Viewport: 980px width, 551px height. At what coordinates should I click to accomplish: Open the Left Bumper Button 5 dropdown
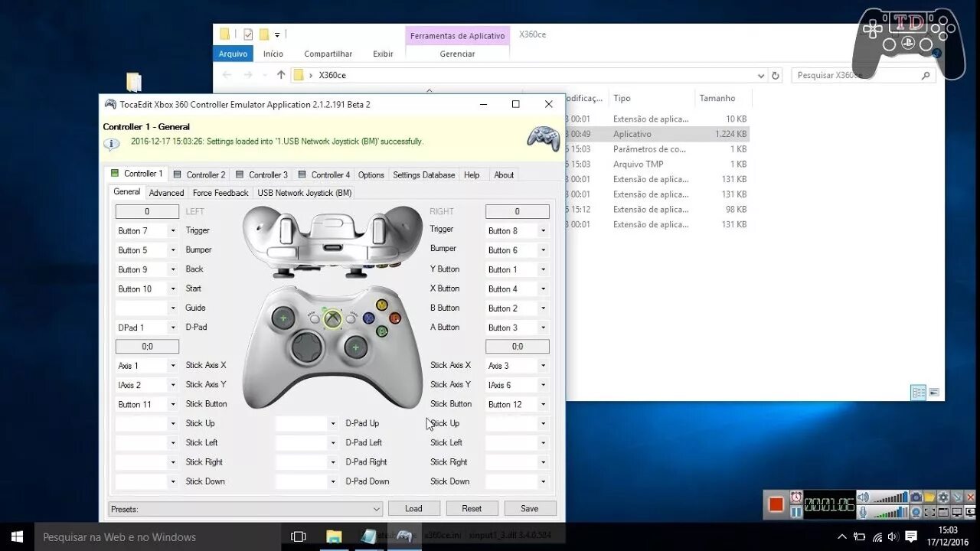[x=173, y=250]
